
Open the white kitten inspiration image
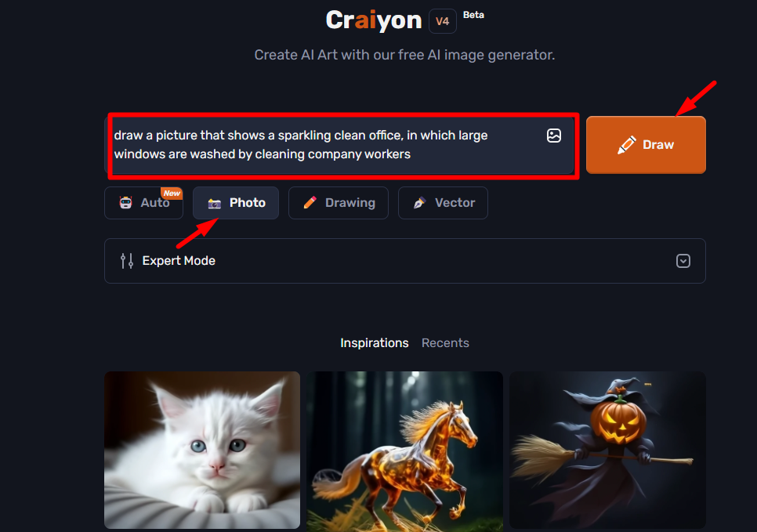click(x=202, y=450)
